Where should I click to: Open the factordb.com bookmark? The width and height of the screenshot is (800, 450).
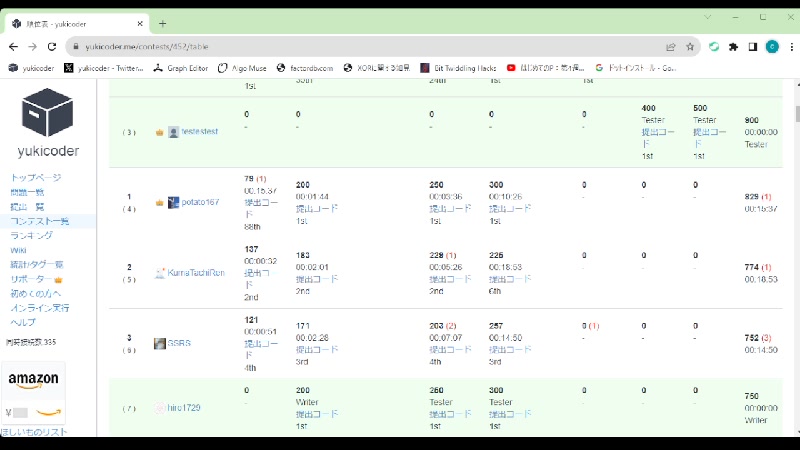[x=305, y=68]
